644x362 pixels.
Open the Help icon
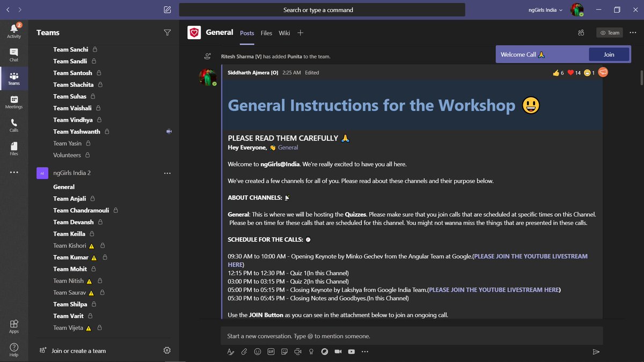point(14,350)
